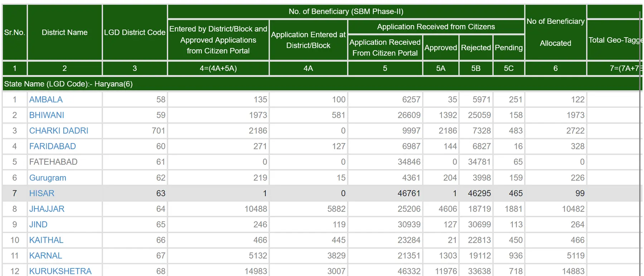Viewport: 644px width, 276px height.
Task: Click the value 34846 in Fatehabad row
Action: 409,162
